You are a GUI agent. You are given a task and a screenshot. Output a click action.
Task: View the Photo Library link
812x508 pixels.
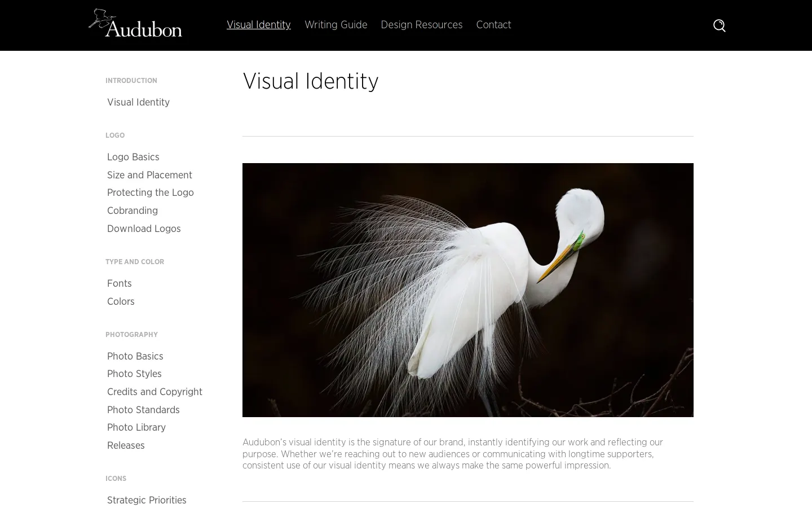click(136, 427)
